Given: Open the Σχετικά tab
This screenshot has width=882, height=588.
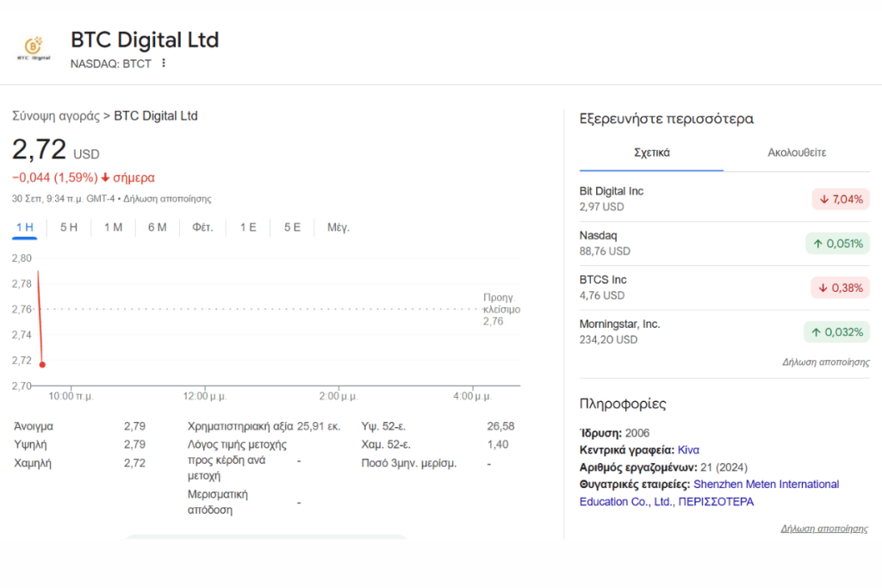Looking at the screenshot, I should (651, 152).
